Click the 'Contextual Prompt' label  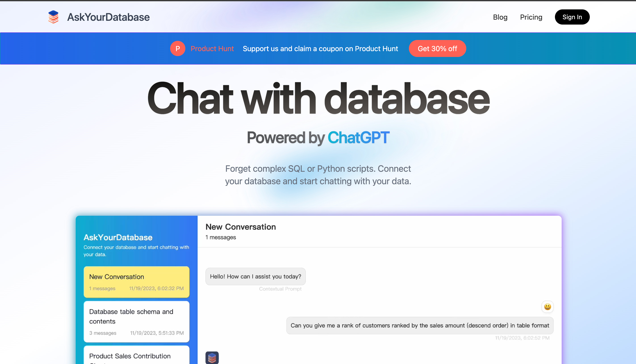280,289
